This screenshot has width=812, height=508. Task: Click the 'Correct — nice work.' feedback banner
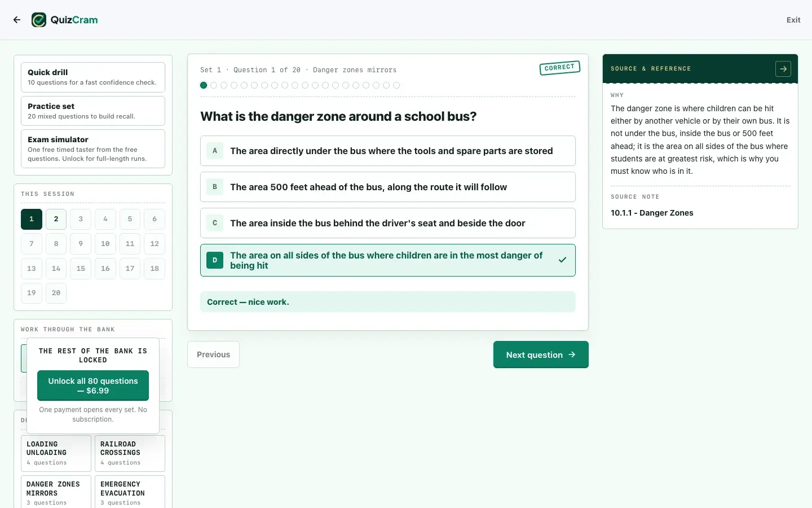point(388,302)
